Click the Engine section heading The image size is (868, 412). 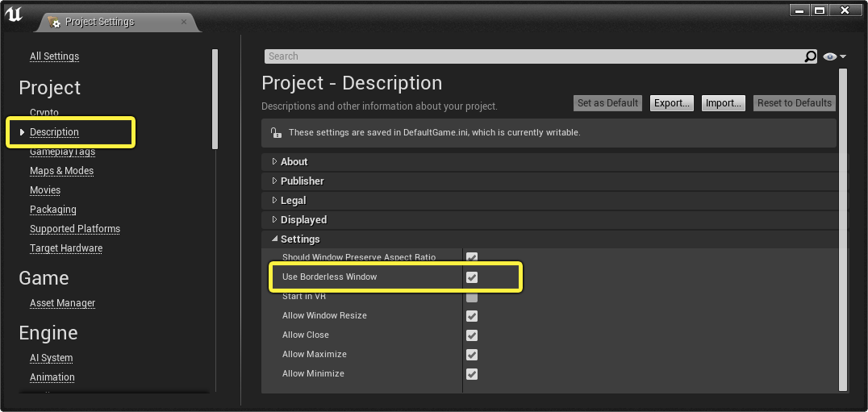pos(48,333)
